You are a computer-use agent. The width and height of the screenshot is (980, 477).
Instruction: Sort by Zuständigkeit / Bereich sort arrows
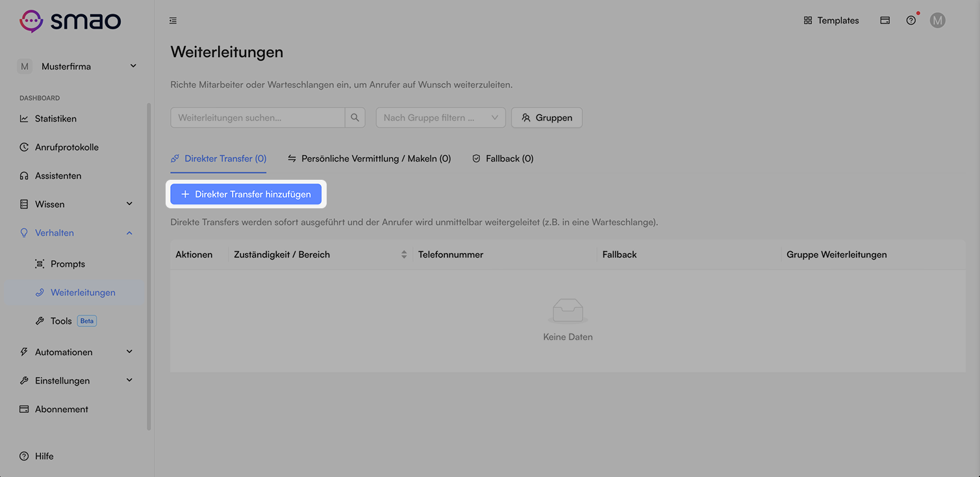tap(404, 254)
